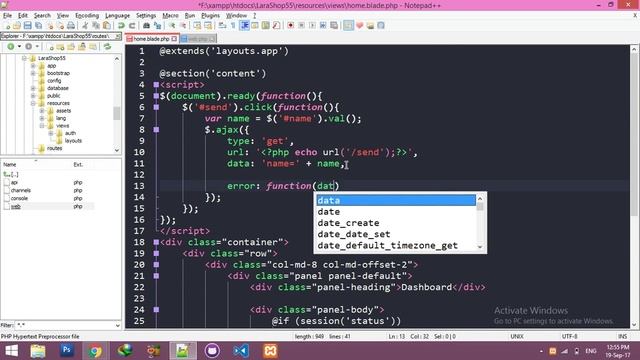Open the Plugins menu

click(211, 16)
